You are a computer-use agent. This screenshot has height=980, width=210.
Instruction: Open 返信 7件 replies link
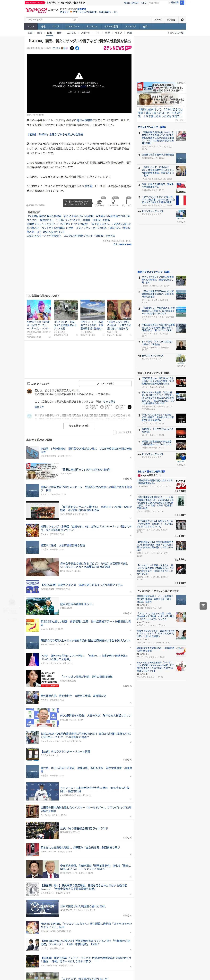click(x=39, y=407)
